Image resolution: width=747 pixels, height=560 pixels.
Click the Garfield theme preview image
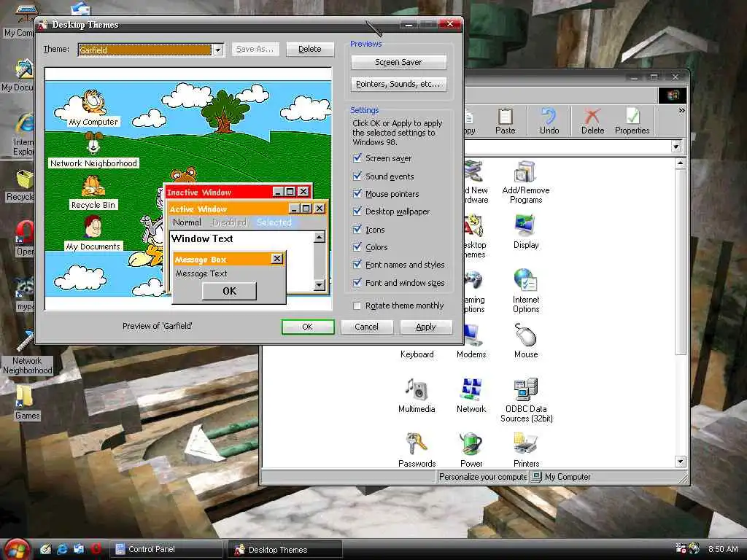(x=188, y=189)
